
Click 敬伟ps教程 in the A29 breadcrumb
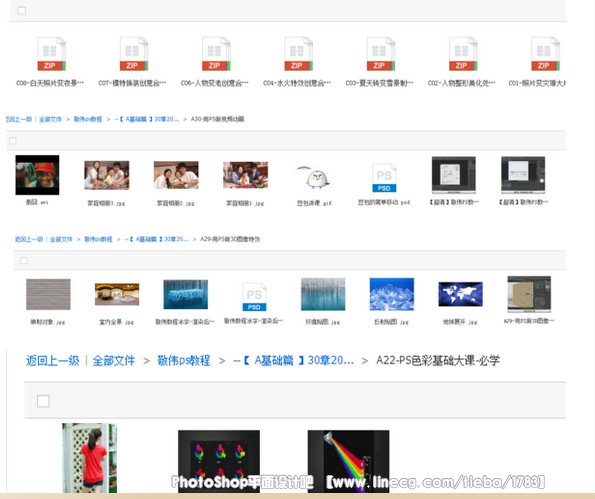98,239
